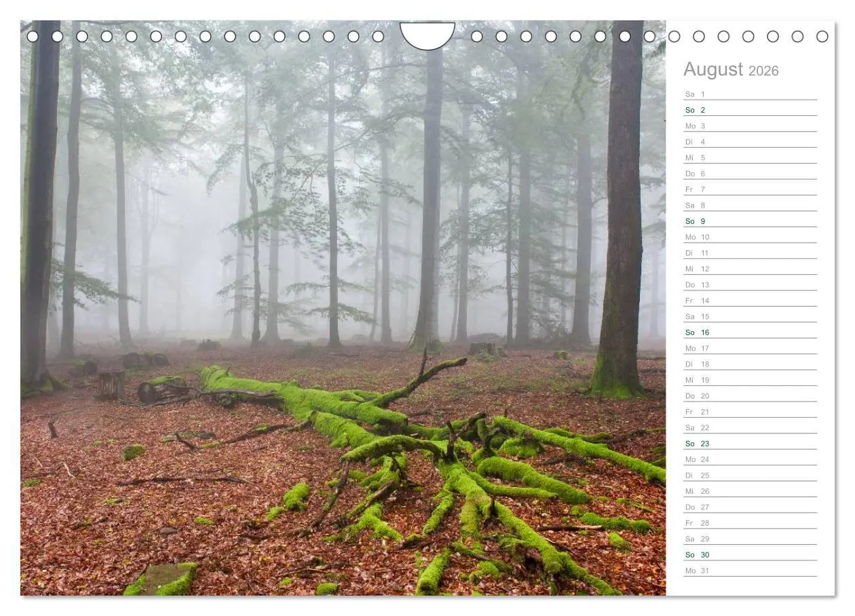Click the day row Mi 12
Image resolution: width=855 pixels, height=616 pixels.
pos(750,269)
